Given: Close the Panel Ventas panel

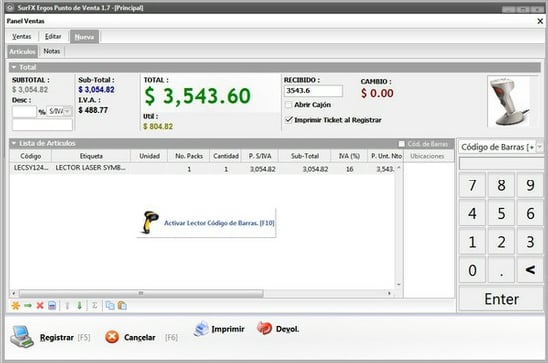Looking at the screenshot, I should 540,21.
